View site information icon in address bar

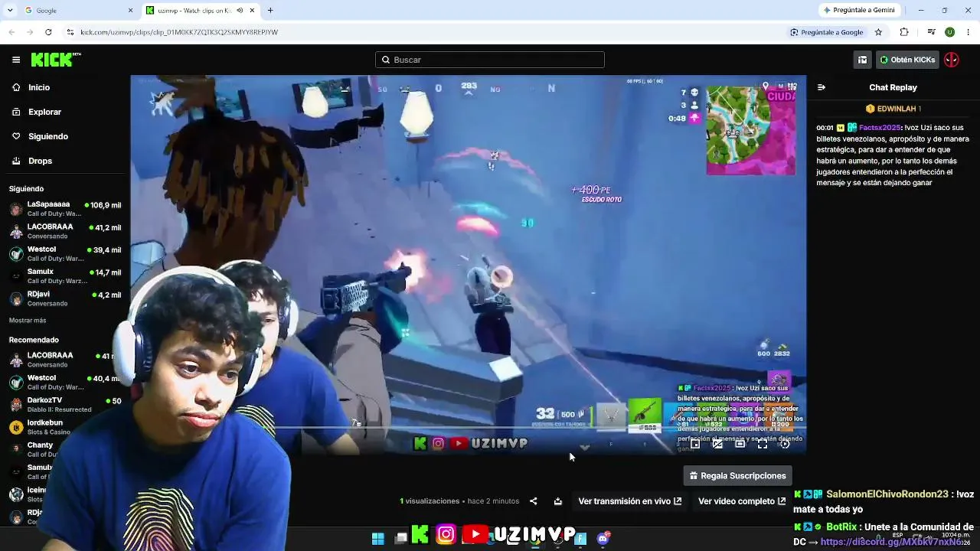[x=70, y=32]
